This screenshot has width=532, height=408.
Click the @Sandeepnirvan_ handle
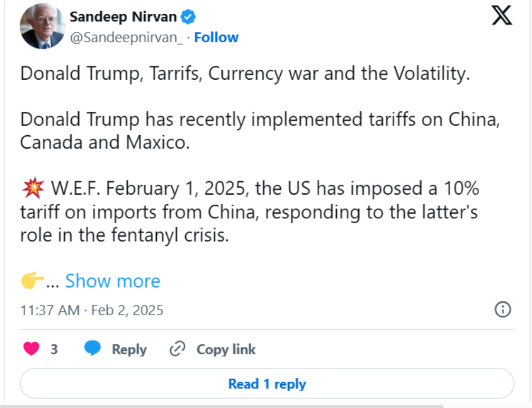pos(126,37)
